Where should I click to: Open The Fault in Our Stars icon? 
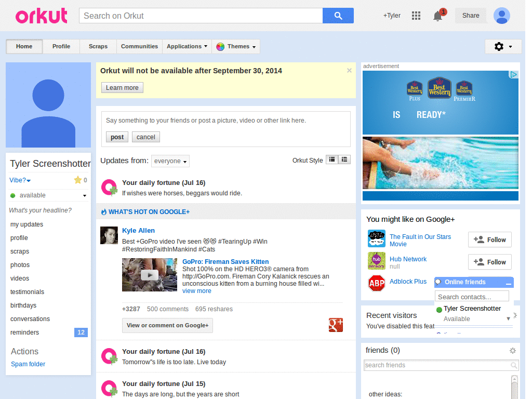377,238
